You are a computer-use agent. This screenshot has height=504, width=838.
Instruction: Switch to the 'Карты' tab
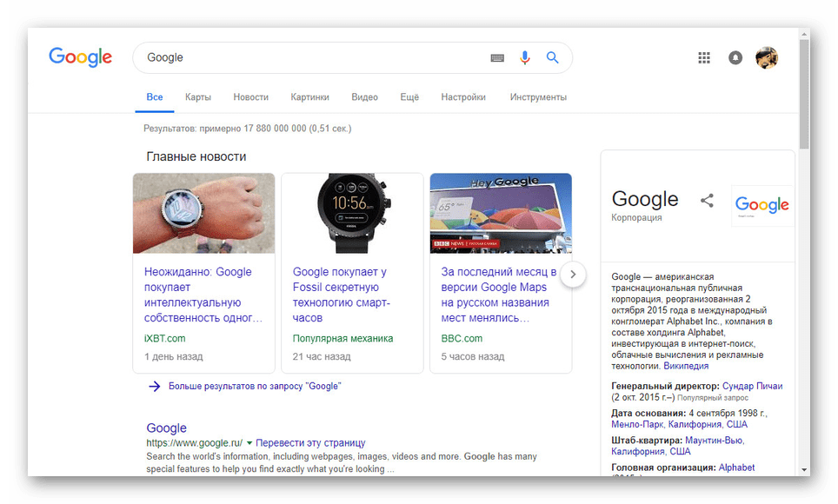[197, 97]
